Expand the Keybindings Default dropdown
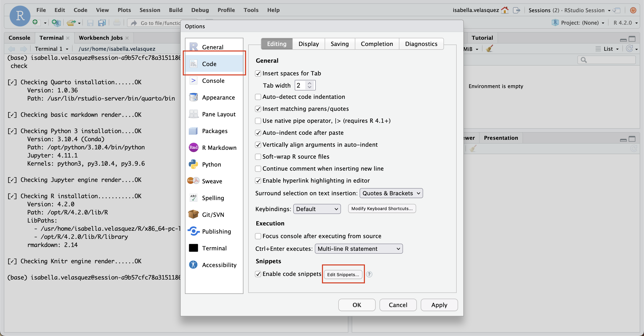 click(x=316, y=209)
